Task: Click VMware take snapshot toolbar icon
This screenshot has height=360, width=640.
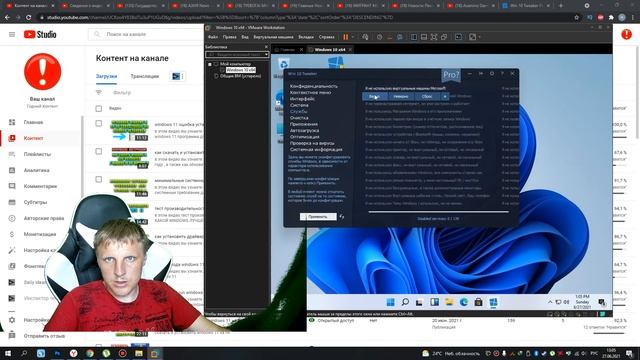Action: click(380, 37)
